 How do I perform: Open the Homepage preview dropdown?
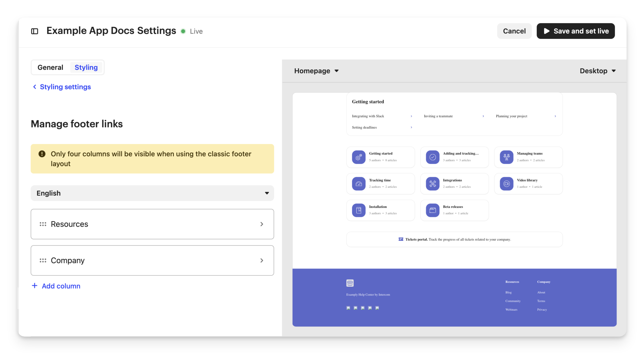pyautogui.click(x=316, y=71)
